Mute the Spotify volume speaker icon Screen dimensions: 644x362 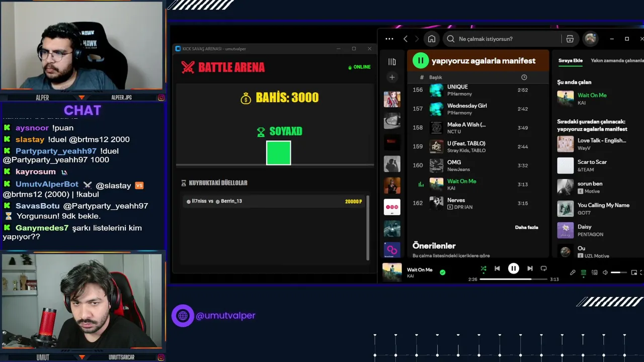tap(605, 273)
